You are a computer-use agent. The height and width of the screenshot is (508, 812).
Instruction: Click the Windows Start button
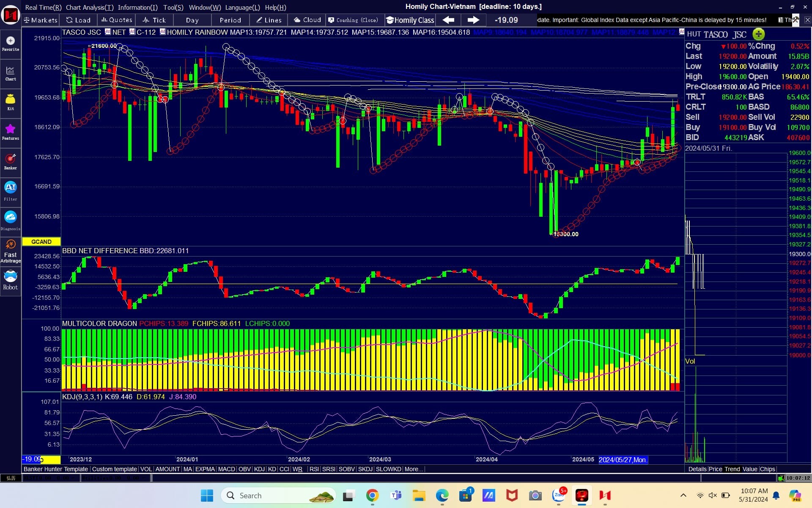(x=207, y=495)
